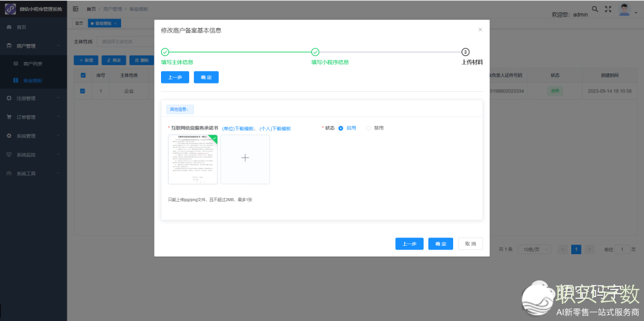The image size is (644, 321).
Task: Toggle the checkbox for row 1 企业
Action: (82, 91)
